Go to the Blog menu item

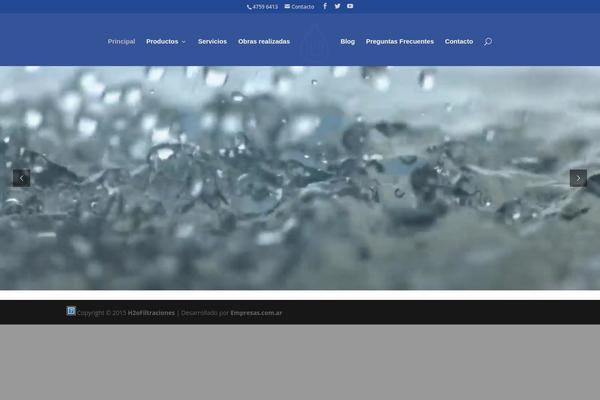point(347,41)
